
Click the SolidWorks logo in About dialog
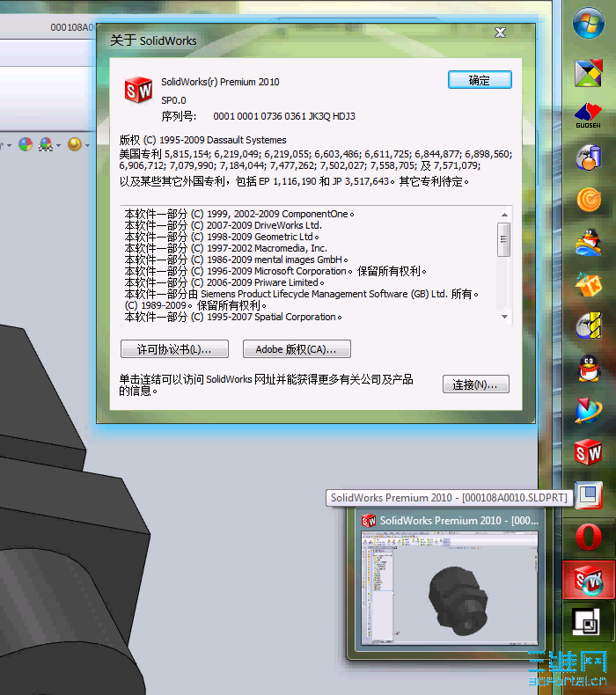(138, 91)
